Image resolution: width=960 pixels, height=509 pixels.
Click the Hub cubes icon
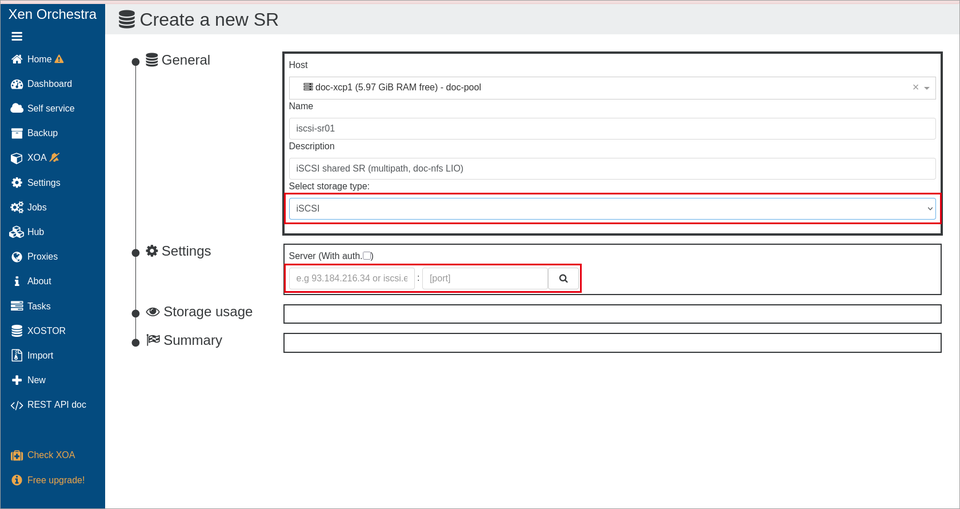17,232
